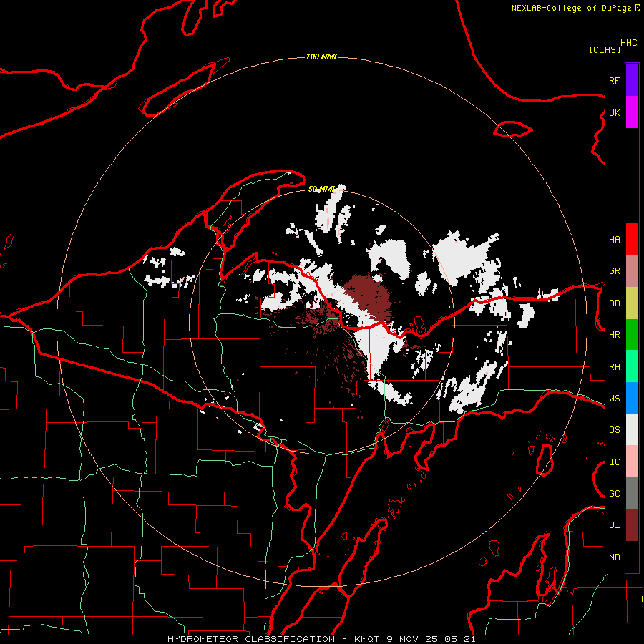This screenshot has width=644, height=644.
Task: Click the 100 NMI range ring label
Action: click(x=321, y=57)
